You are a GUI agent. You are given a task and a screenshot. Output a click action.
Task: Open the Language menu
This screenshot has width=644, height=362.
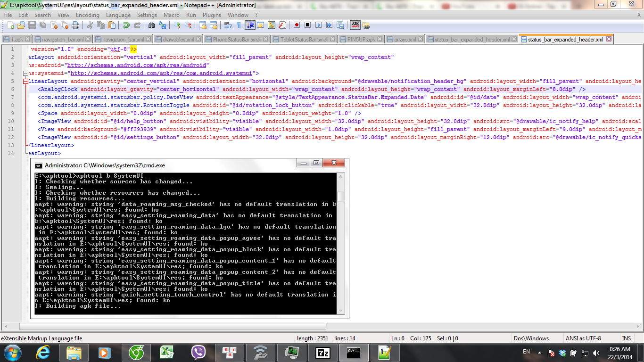click(x=118, y=15)
